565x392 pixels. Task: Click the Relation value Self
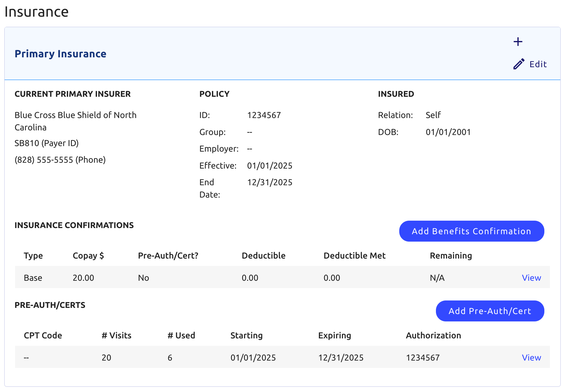tap(433, 115)
